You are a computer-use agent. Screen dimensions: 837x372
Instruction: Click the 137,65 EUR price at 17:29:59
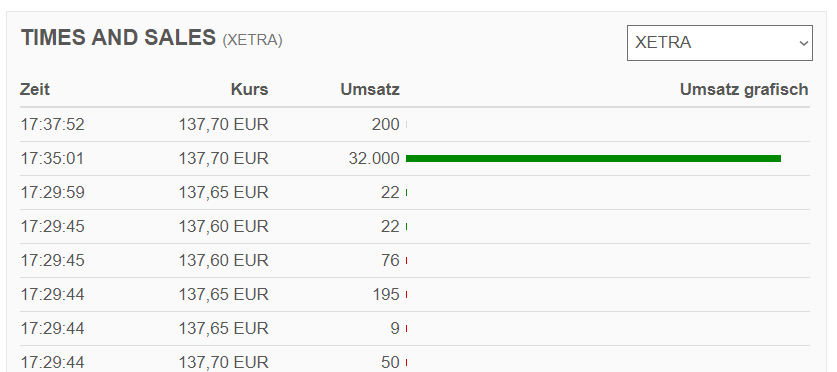(223, 192)
